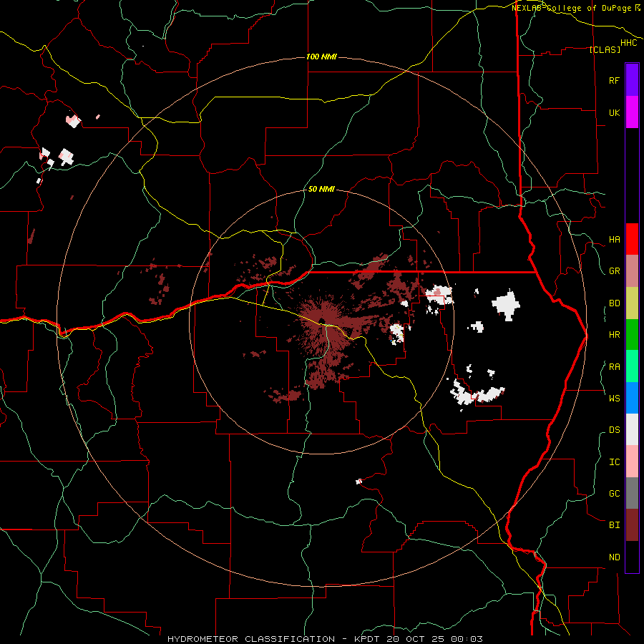Click the RF legend label

click(614, 80)
